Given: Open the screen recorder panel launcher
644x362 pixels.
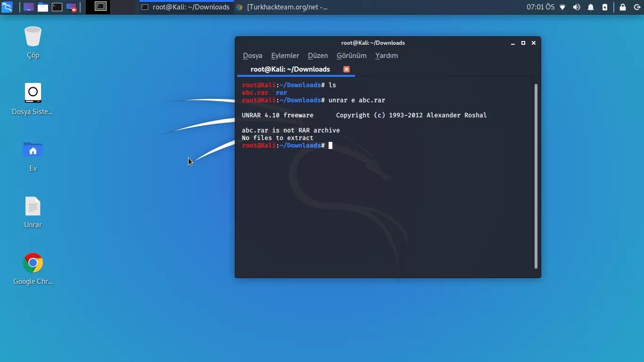Looking at the screenshot, I should tap(71, 7).
